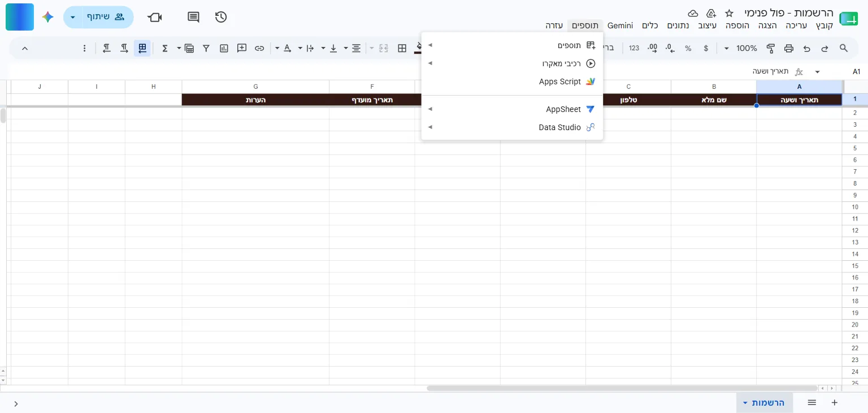Screen dimensions: 868x413
Task: Open the הרשמות sheet tab arrow
Action: coord(745,403)
